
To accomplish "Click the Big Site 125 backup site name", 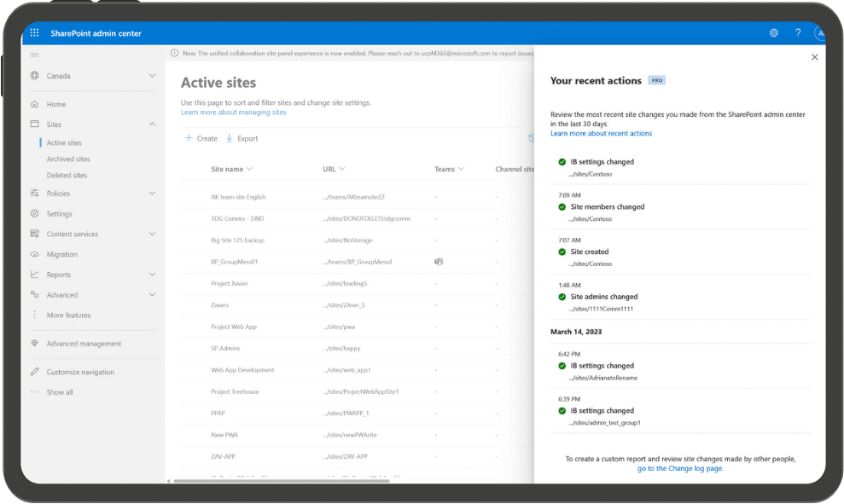I will coord(237,240).
